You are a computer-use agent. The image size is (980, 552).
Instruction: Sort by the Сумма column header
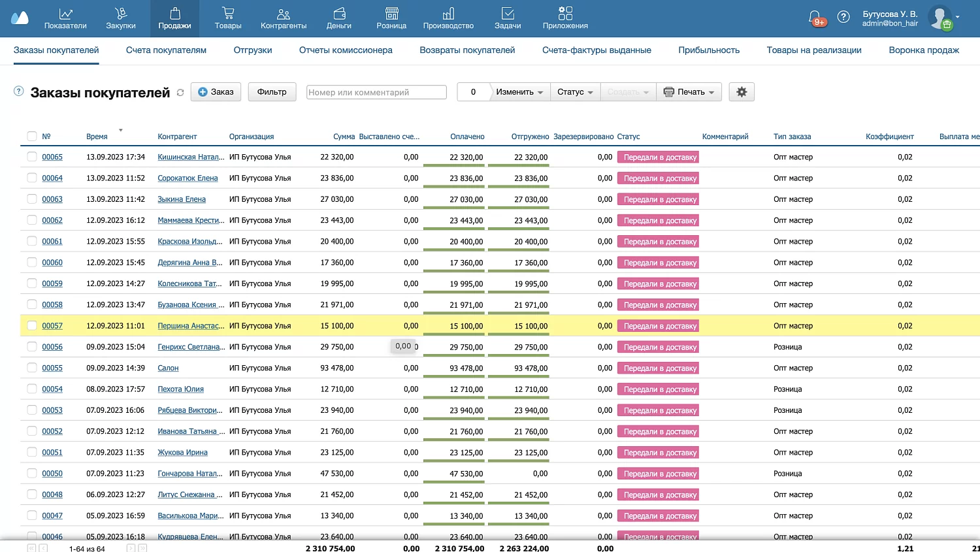344,137
